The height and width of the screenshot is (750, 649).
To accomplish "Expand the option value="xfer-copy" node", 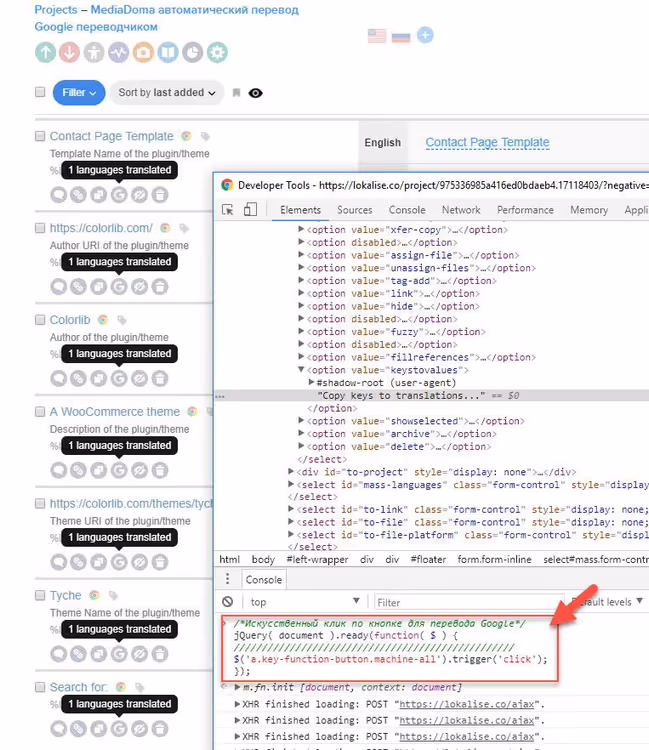I will click(301, 229).
